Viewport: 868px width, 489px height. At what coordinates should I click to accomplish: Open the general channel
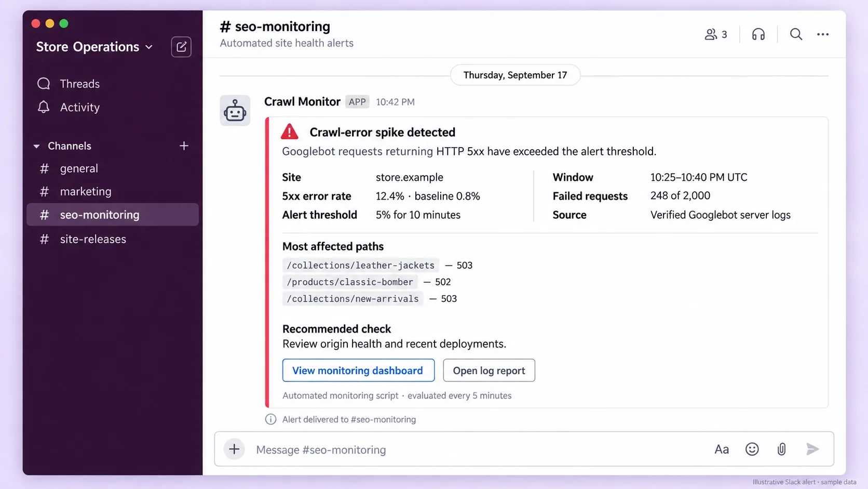click(113, 168)
